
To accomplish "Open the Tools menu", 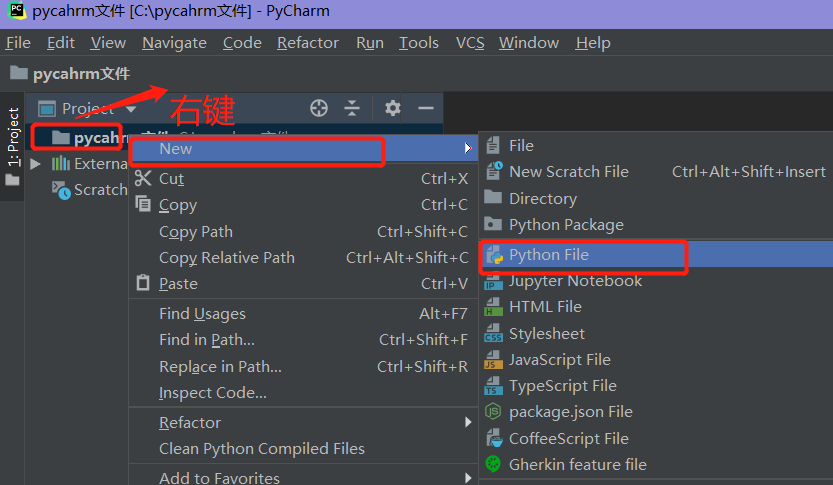I will coord(419,42).
